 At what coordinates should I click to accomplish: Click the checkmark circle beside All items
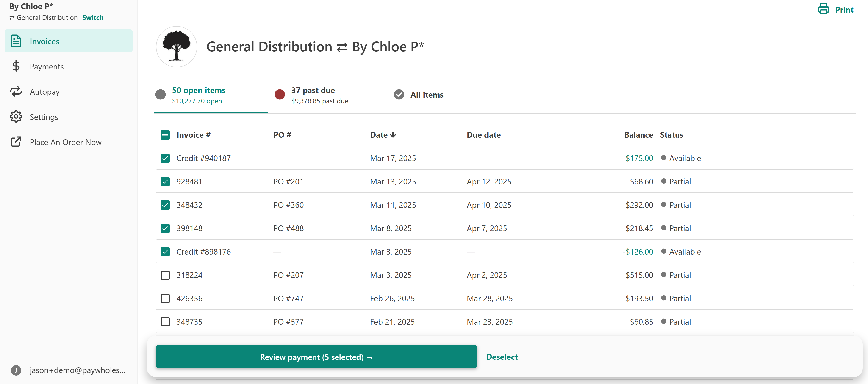pos(399,95)
